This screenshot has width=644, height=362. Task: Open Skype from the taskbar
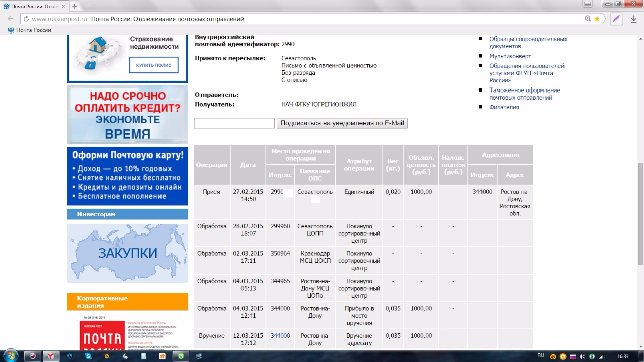coord(89,356)
